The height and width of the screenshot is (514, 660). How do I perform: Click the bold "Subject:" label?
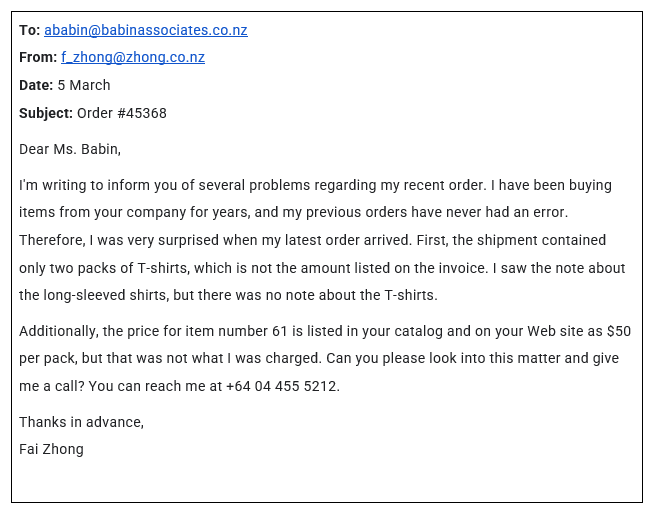pyautogui.click(x=46, y=113)
